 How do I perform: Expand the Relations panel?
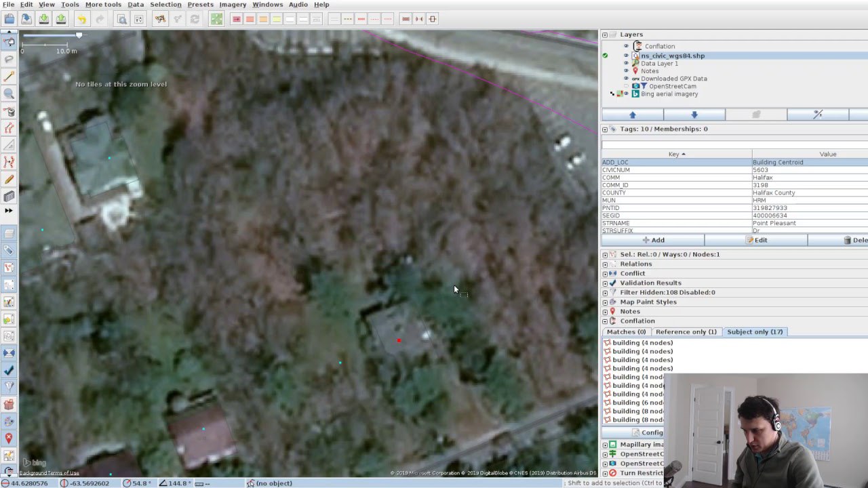[x=605, y=264]
